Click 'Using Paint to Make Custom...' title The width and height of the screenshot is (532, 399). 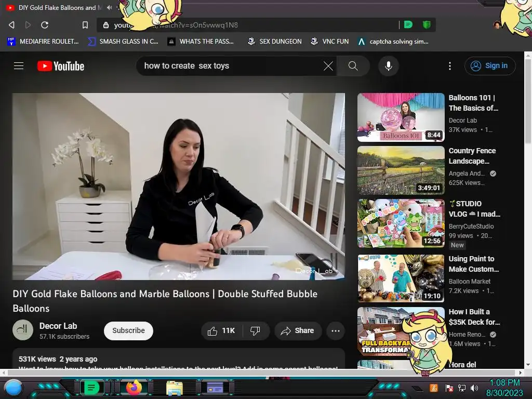point(474,264)
